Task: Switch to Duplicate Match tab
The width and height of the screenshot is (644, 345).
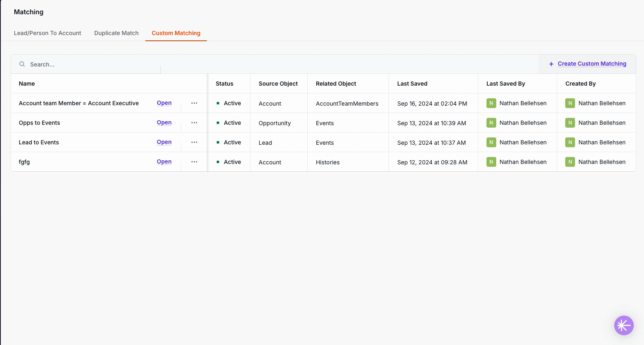Action: pos(116,33)
